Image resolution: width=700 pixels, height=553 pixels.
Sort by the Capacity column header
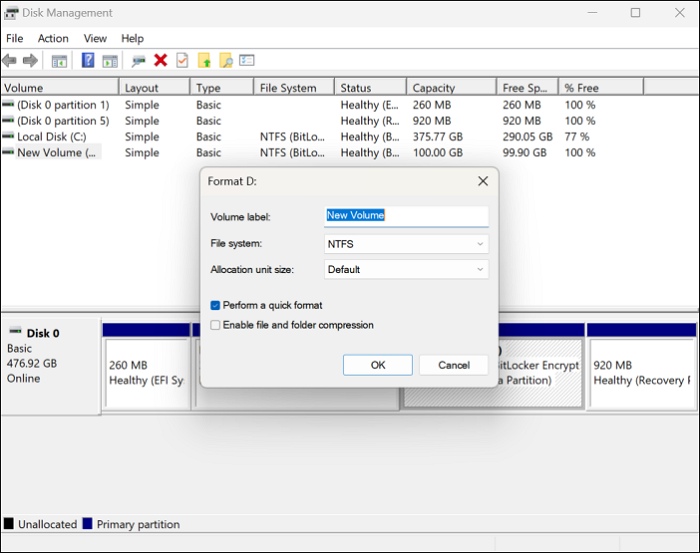point(434,88)
